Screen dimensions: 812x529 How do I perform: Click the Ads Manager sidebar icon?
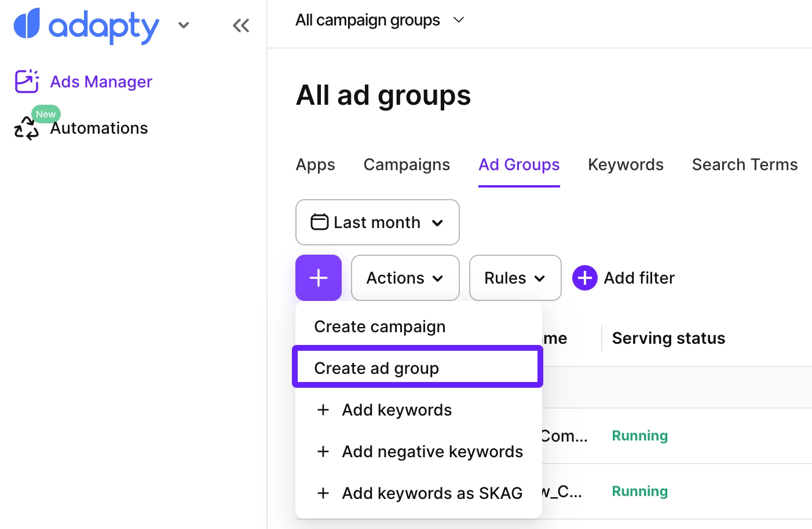26,81
